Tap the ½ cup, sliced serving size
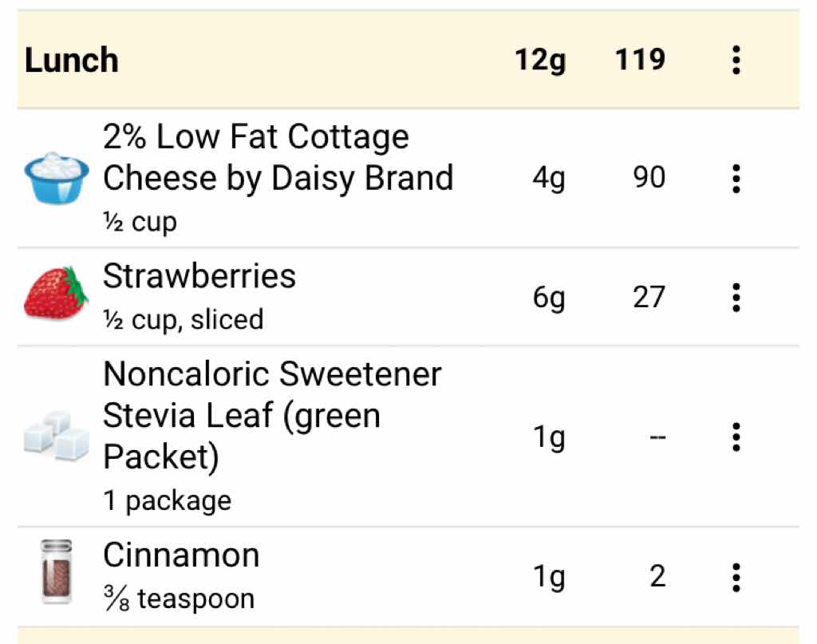Viewport: 817px width, 644px height. click(184, 319)
